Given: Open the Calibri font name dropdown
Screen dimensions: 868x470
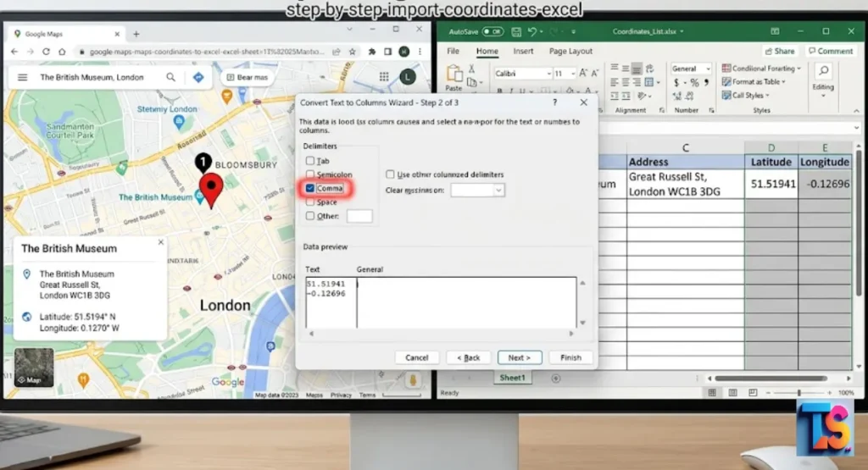Looking at the screenshot, I should pos(548,74).
